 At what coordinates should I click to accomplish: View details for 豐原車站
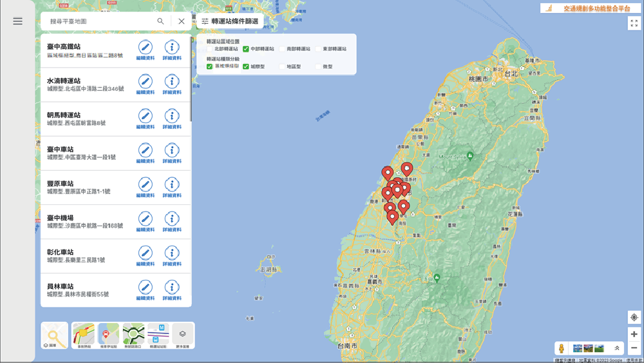[172, 188]
